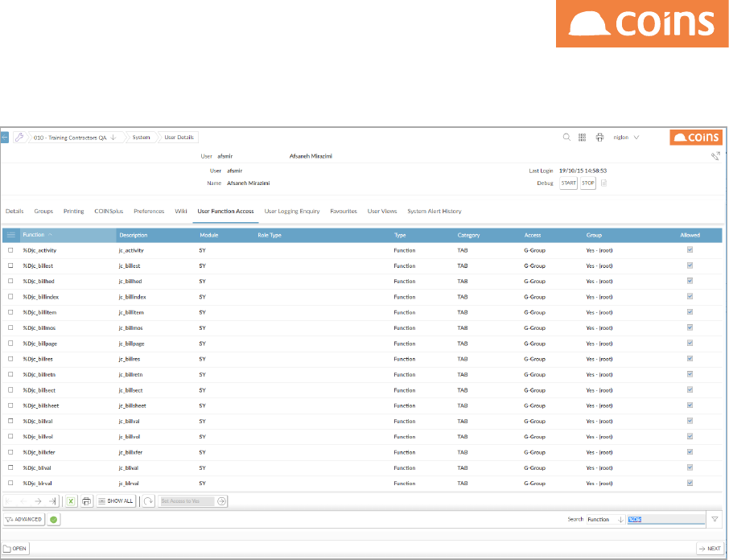Open the Wiki tab
This screenshot has height=560, width=729.
click(x=181, y=211)
